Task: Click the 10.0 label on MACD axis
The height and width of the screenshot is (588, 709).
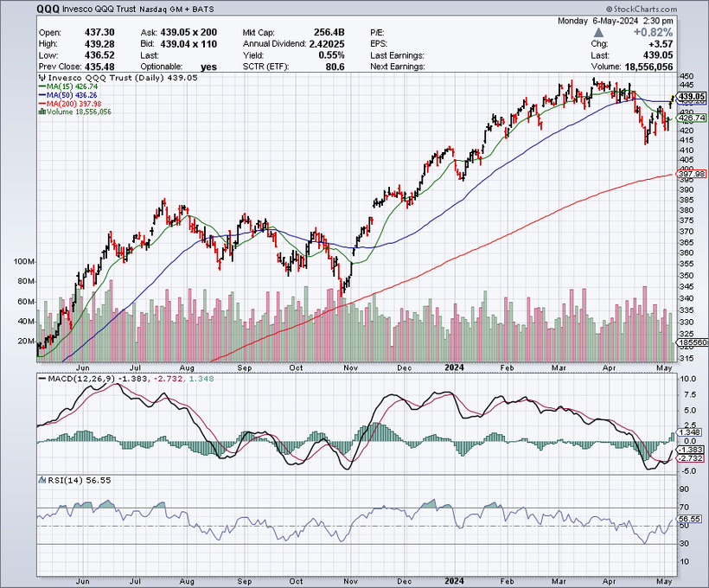Action: [687, 379]
